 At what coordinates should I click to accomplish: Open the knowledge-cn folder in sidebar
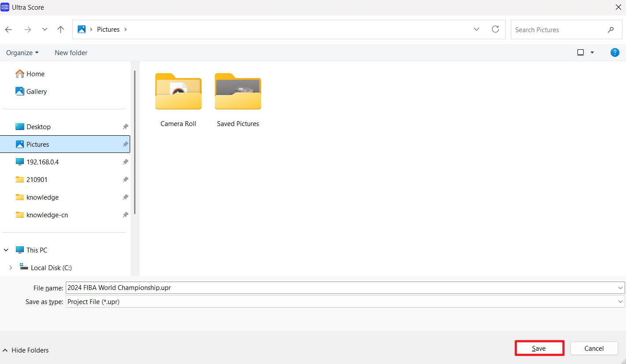(x=46, y=215)
